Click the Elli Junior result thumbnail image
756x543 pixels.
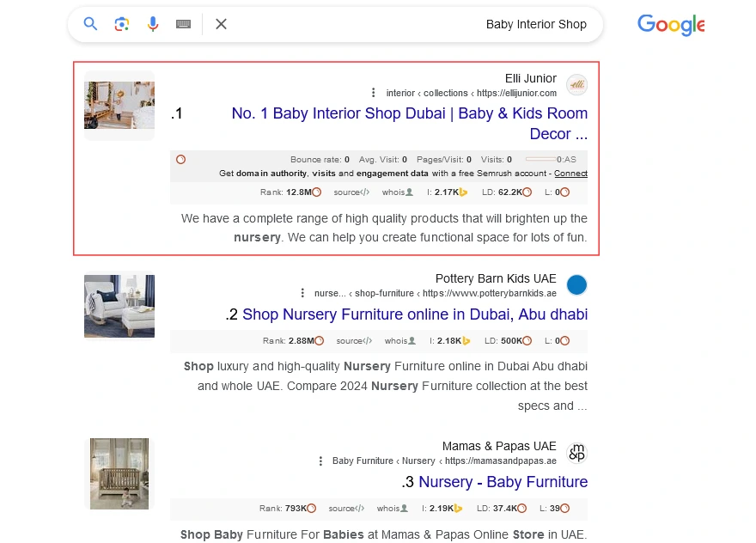click(x=119, y=105)
